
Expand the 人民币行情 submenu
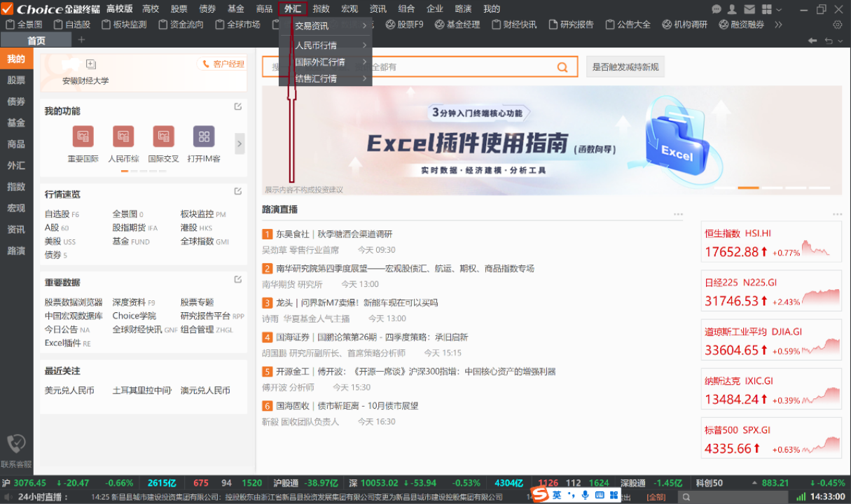(326, 45)
